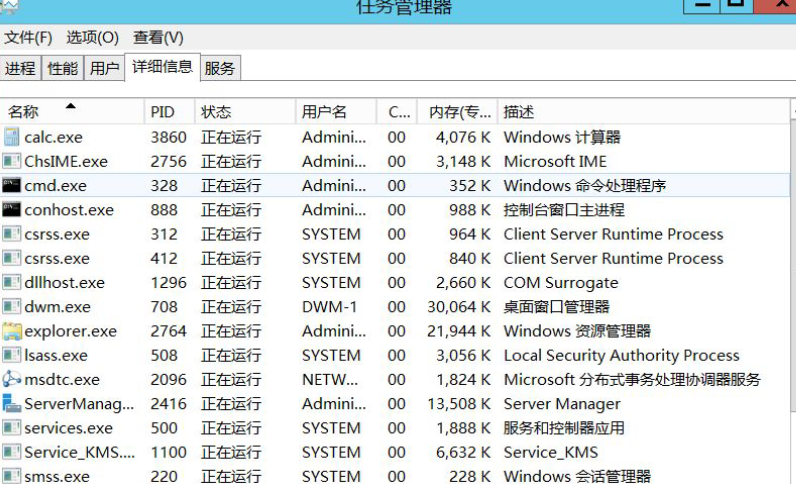This screenshot has width=796, height=484.
Task: Select the conhost.exe console icon
Action: (12, 210)
